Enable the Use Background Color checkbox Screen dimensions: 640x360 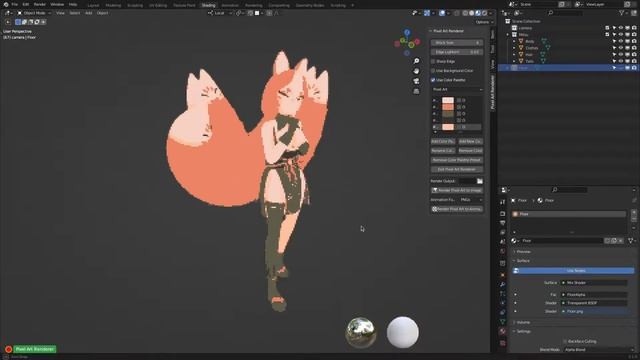click(433, 71)
